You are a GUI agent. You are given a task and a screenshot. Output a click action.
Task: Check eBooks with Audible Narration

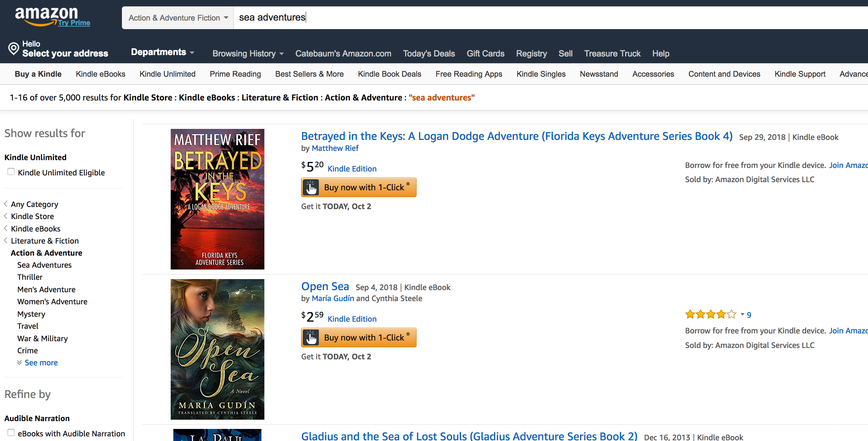pyautogui.click(x=11, y=432)
